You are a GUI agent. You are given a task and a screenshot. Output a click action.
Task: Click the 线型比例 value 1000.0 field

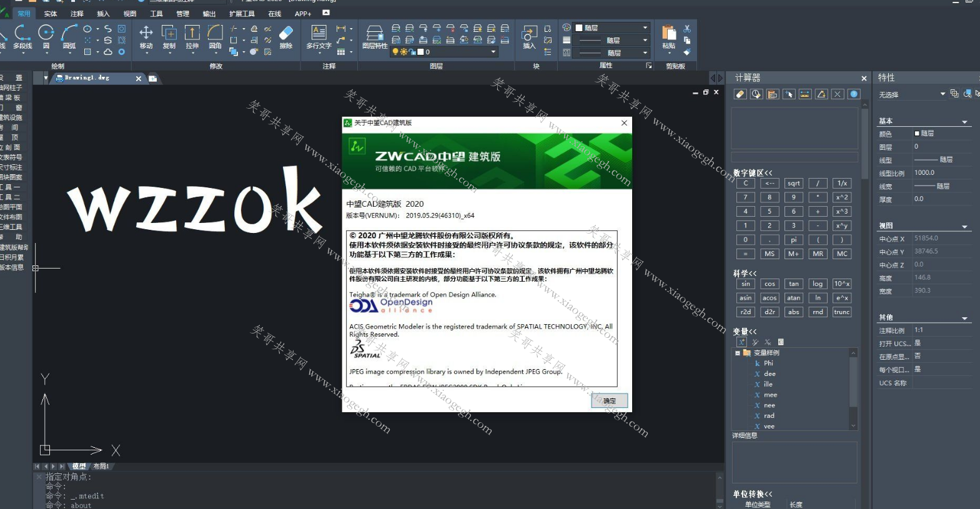pos(942,173)
